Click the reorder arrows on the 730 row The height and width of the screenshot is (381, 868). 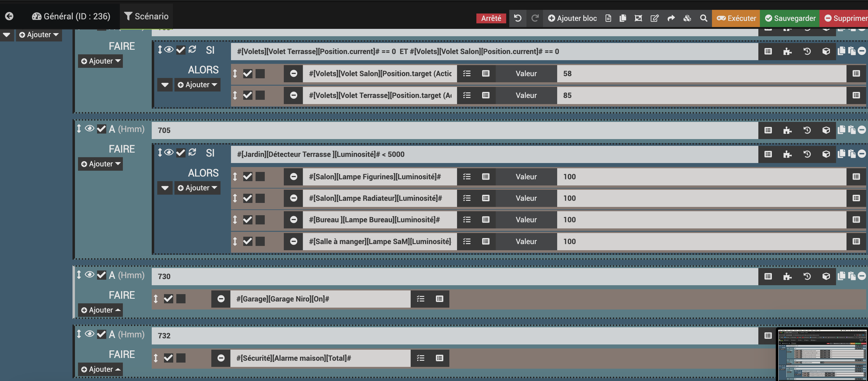point(79,275)
